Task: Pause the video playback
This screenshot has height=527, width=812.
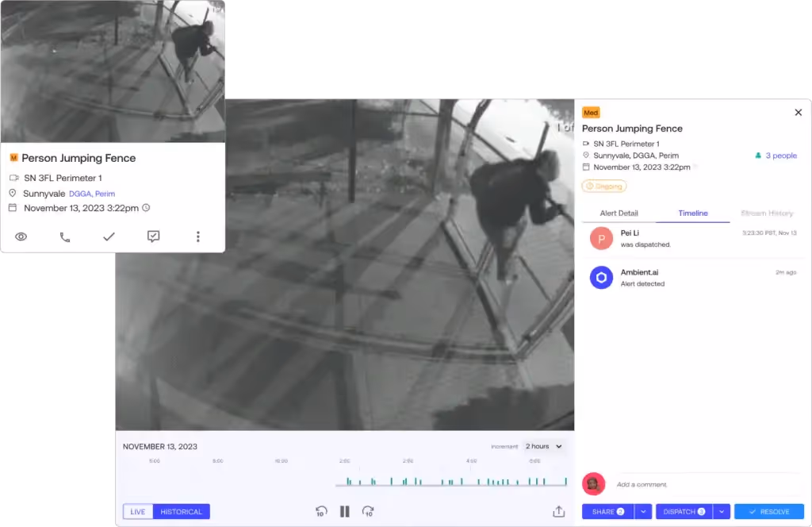Action: pos(345,511)
